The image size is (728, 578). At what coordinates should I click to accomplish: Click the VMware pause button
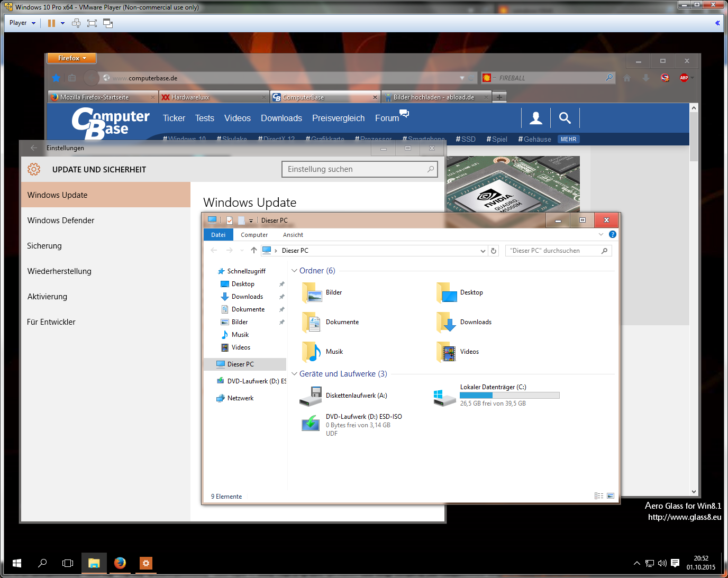tap(51, 23)
